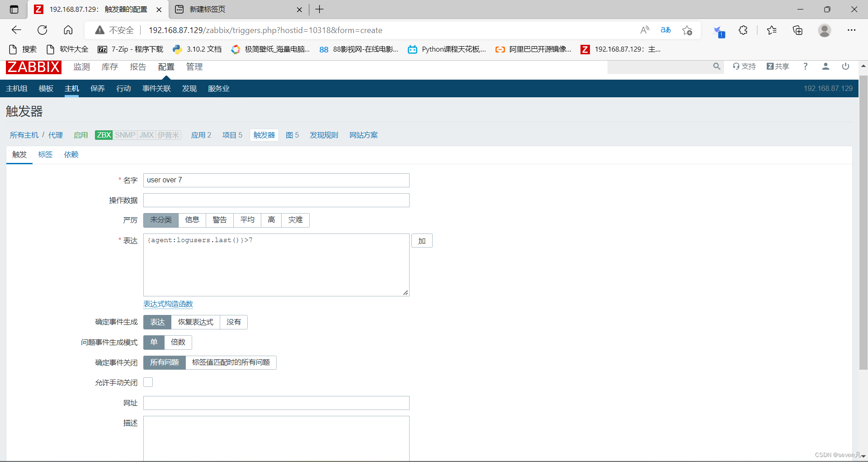Viewport: 868px width, 462px height.
Task: Open browser home page icon
Action: 68,30
